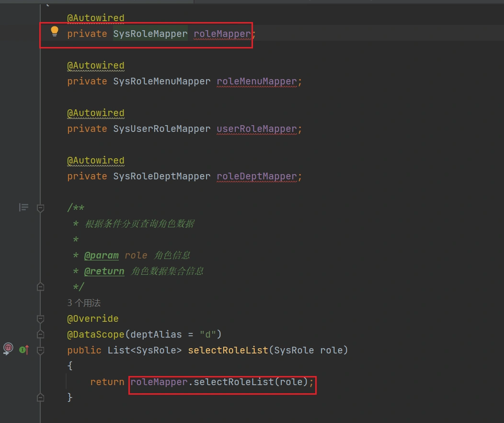
Task: Click roleMapper in the return statement
Action: click(x=158, y=382)
